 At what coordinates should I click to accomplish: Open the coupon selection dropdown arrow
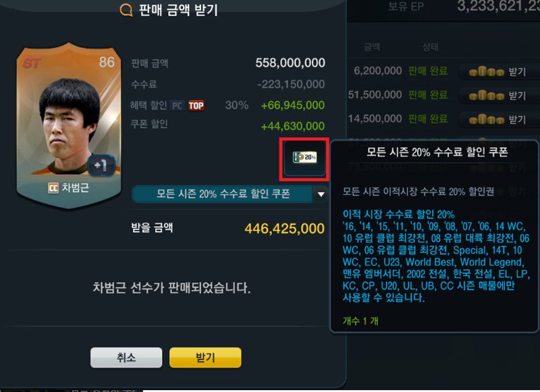pos(321,194)
